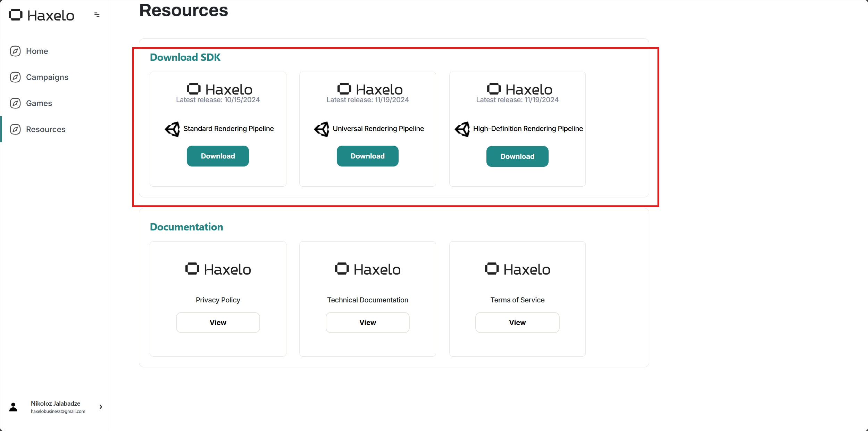Click the High-Definition Rendering Pipeline label
The height and width of the screenshot is (431, 868).
tap(528, 129)
